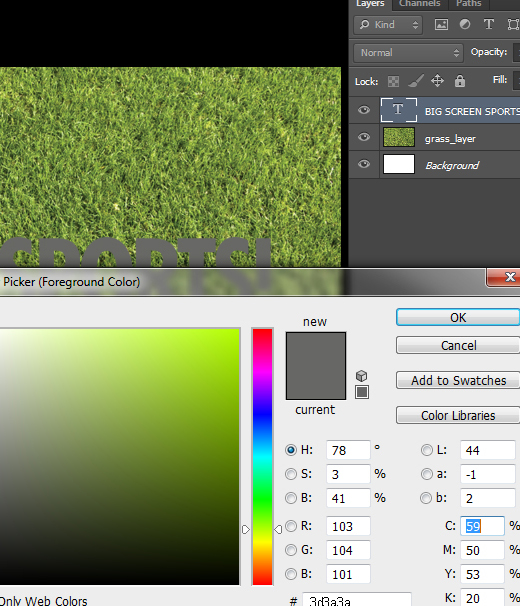The image size is (520, 606).
Task: Filter layers by adjustment layer icon
Action: point(465,24)
